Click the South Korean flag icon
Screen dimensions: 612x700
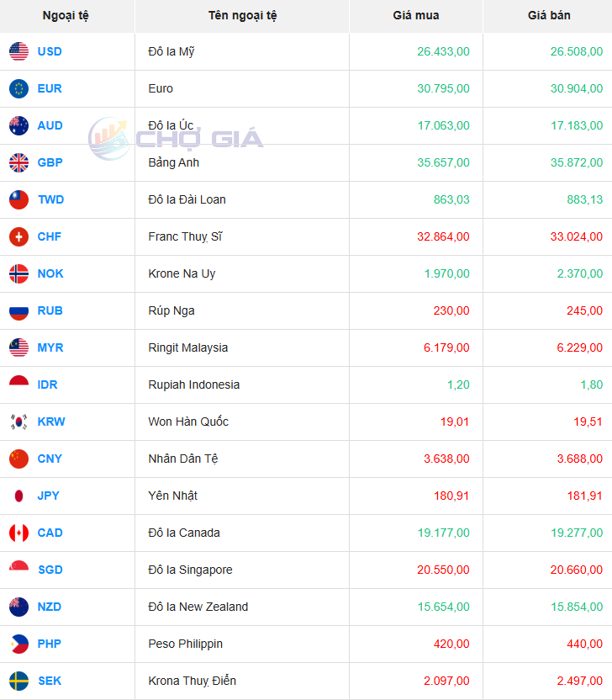pyautogui.click(x=18, y=422)
